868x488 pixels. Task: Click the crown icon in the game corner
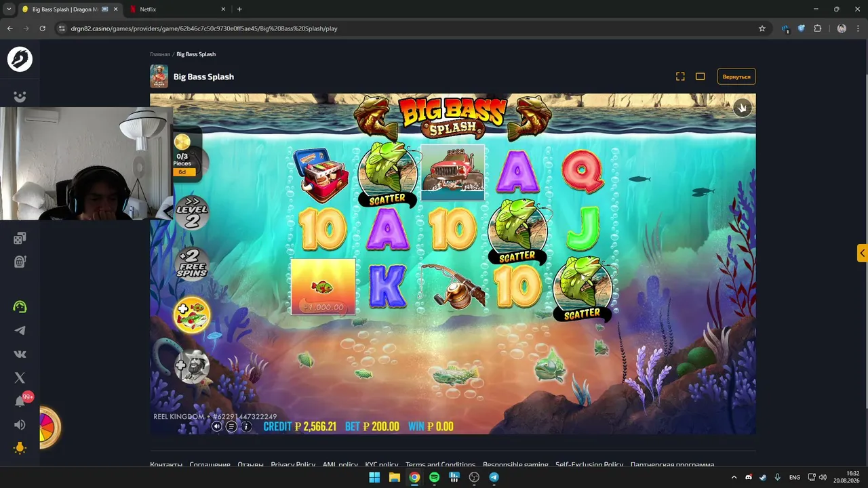coord(743,108)
